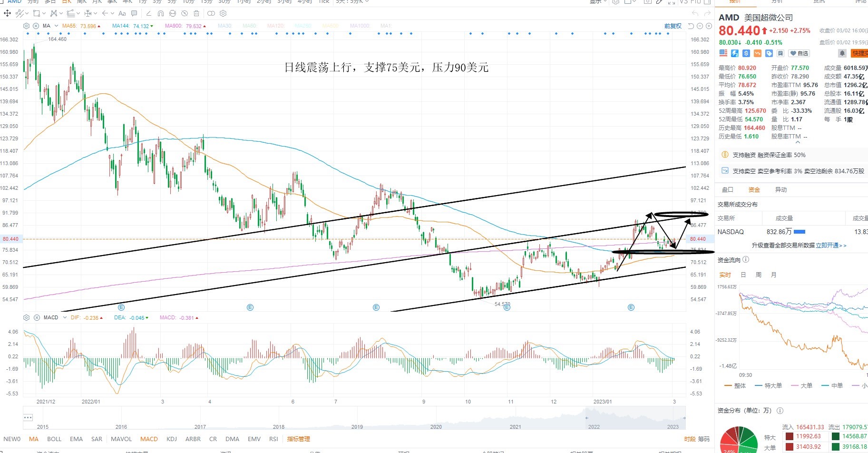
Task: Hide drawings with the eye-slash icon
Action: coord(185,13)
